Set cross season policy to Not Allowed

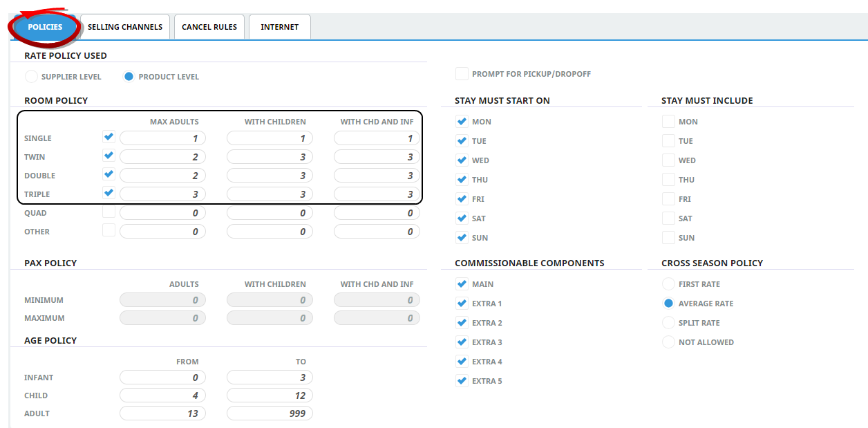click(x=668, y=342)
